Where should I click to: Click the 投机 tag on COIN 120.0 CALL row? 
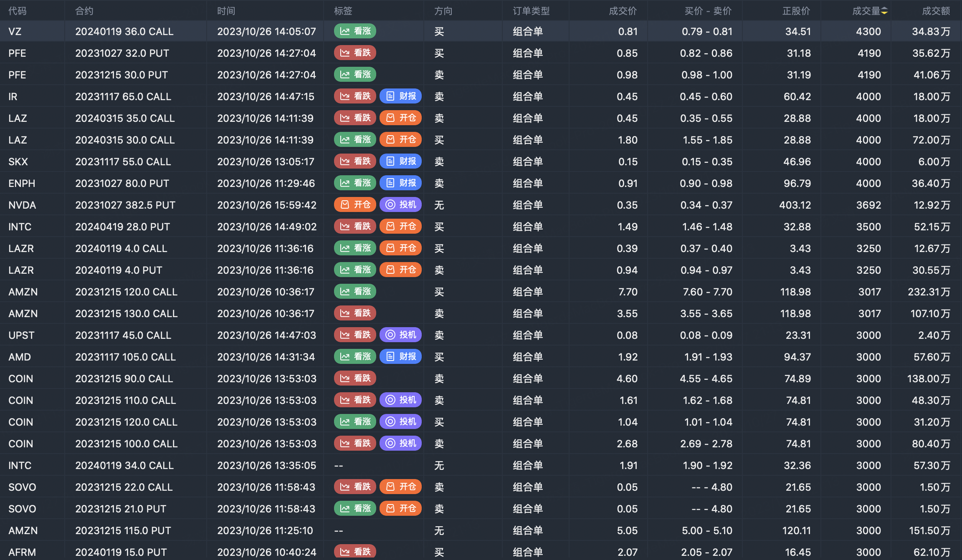tap(400, 422)
